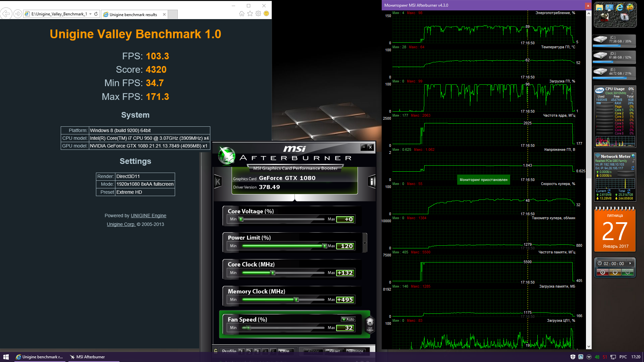The height and width of the screenshot is (362, 644).
Task: Click the Core Clock slider handle
Action: click(273, 273)
